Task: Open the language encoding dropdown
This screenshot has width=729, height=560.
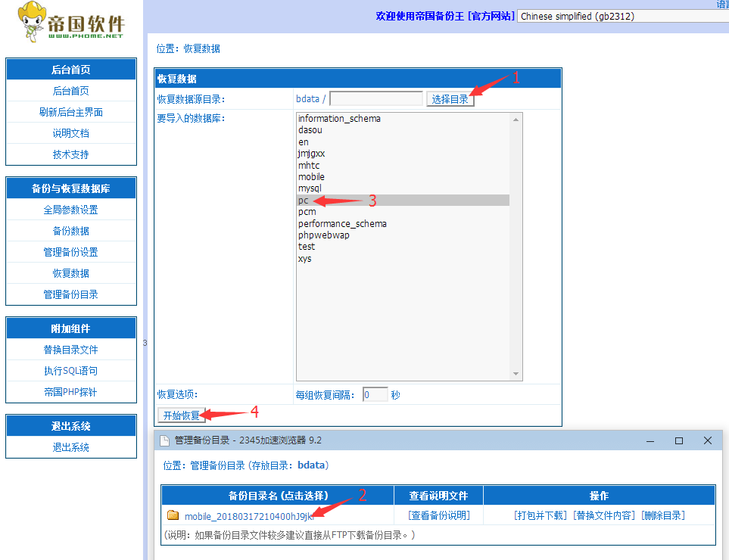Action: click(x=622, y=16)
